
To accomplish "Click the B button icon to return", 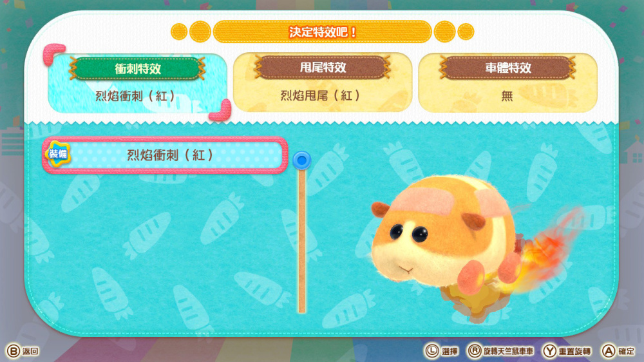I will coord(13,351).
